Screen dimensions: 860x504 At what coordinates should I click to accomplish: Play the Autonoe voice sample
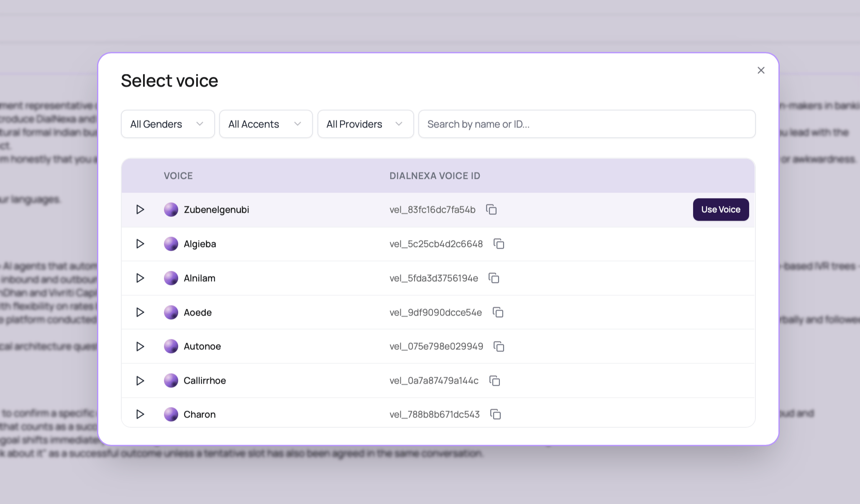click(140, 346)
